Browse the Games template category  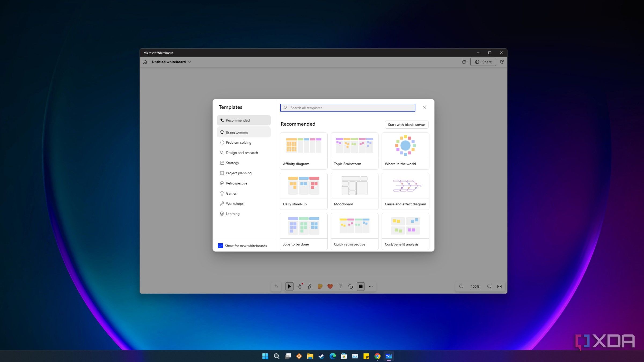click(231, 193)
